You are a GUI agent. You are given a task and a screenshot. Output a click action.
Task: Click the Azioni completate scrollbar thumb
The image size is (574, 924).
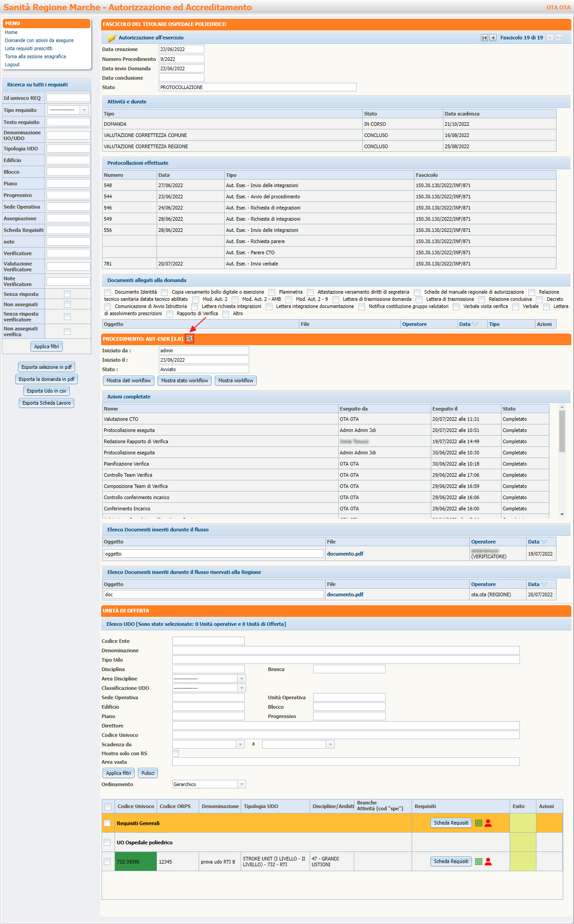click(562, 431)
